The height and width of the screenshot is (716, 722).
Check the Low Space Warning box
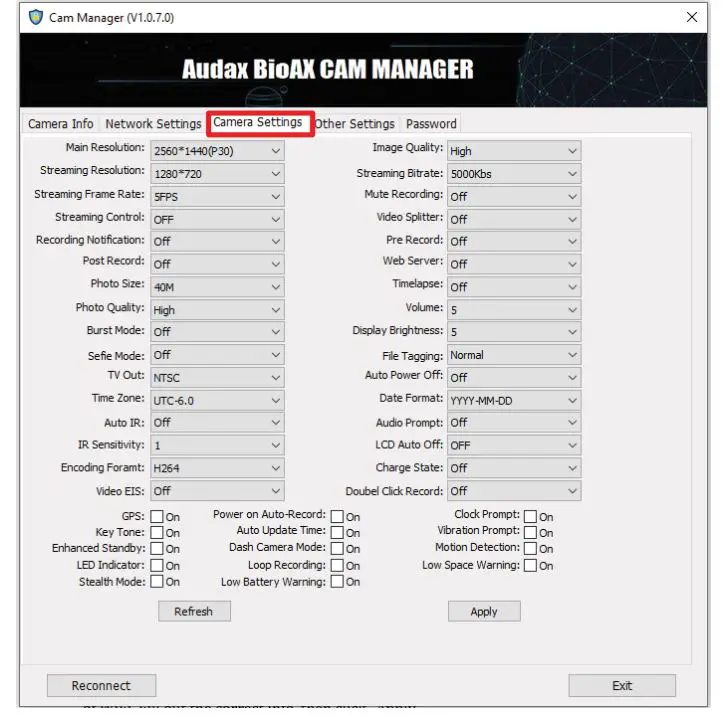point(530,565)
